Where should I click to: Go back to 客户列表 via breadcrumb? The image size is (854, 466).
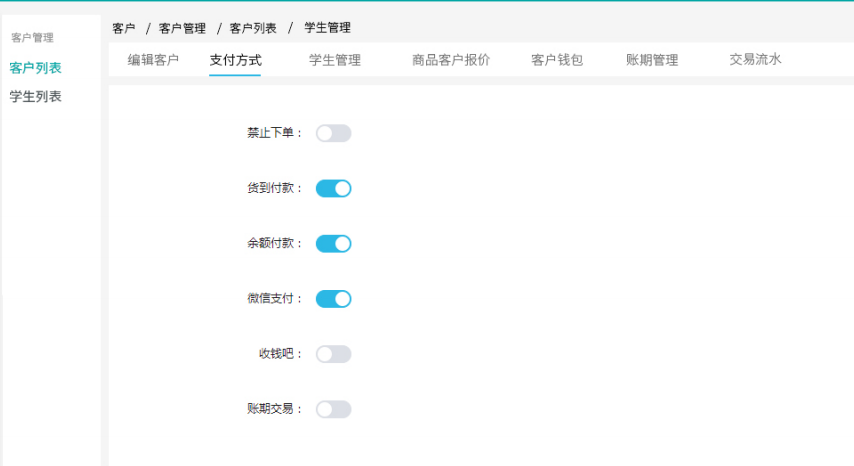coord(253,28)
